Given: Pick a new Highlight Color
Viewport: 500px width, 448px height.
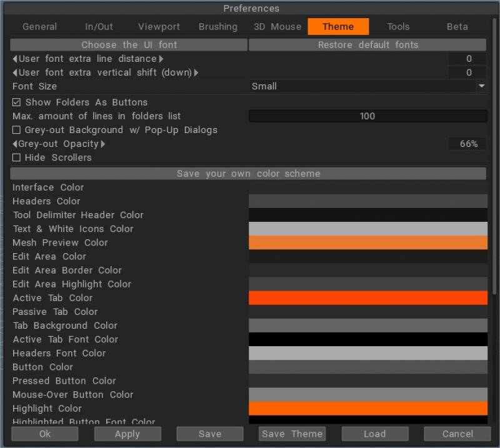Looking at the screenshot, I should [x=368, y=408].
